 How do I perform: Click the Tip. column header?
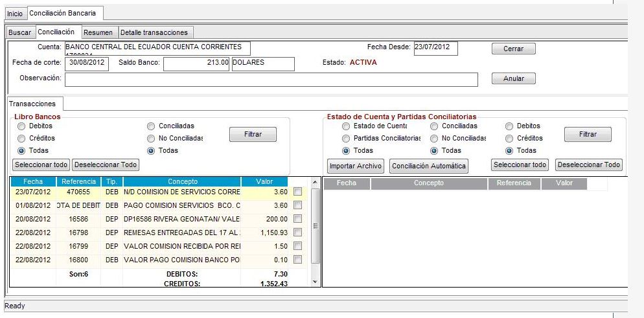(111, 181)
